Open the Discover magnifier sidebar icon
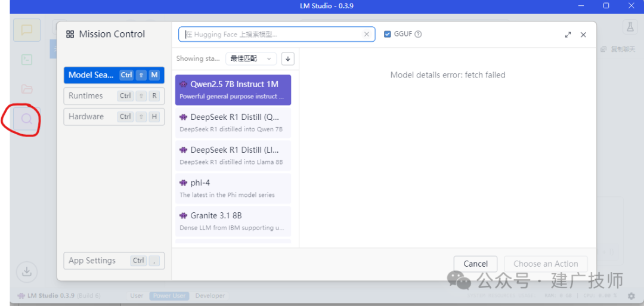 coord(27,119)
